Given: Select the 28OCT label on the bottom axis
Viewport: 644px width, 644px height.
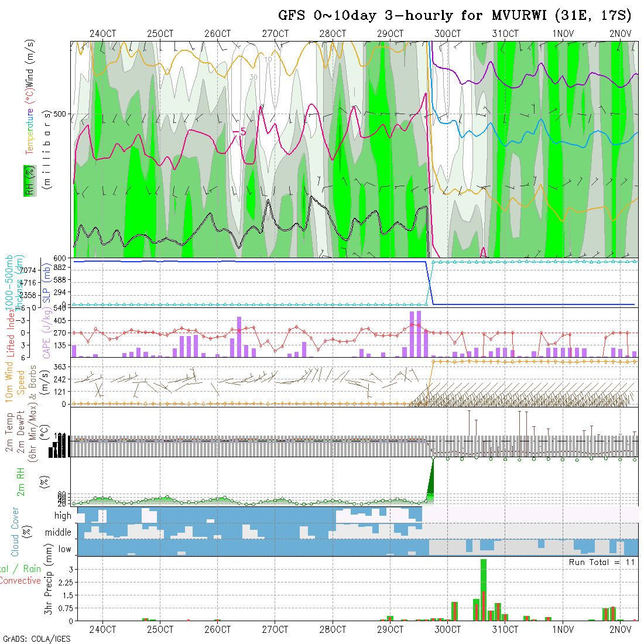Looking at the screenshot, I should pyautogui.click(x=333, y=629).
